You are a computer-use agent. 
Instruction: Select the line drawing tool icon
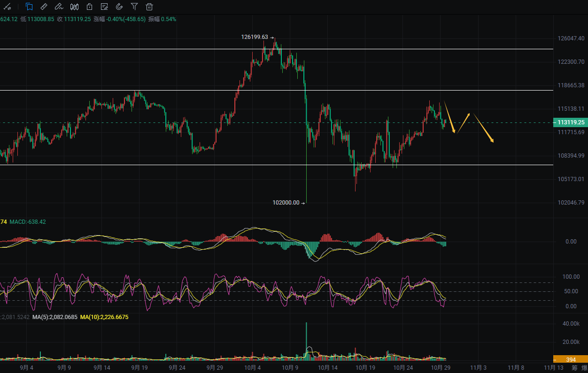click(x=8, y=7)
